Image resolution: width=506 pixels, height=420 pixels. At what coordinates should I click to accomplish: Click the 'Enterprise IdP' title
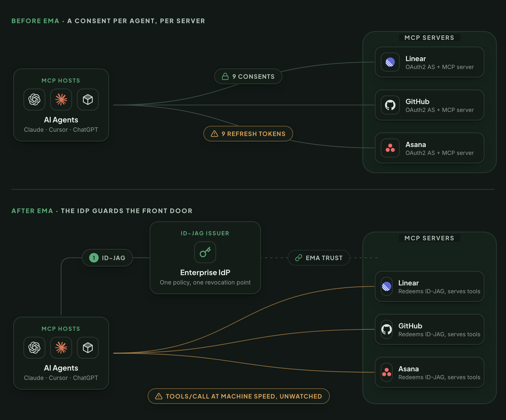205,272
